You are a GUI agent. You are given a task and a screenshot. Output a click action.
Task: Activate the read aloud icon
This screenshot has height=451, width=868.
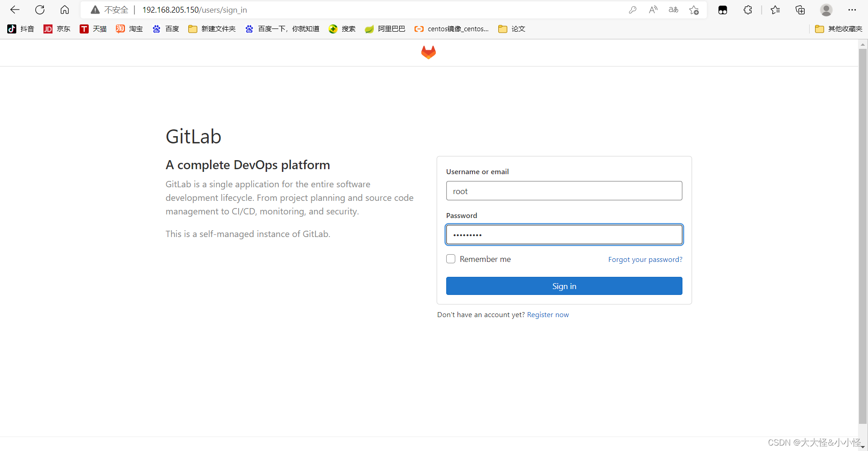point(653,10)
